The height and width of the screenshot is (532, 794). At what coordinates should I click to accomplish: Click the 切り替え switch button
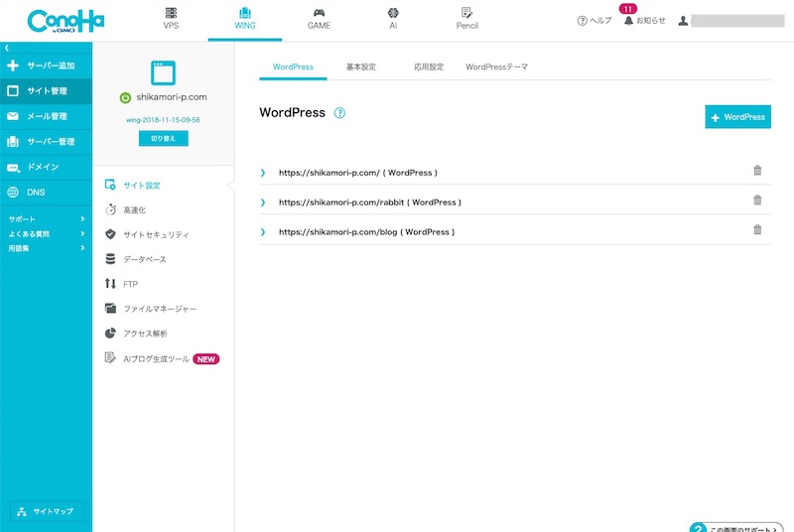(163, 139)
